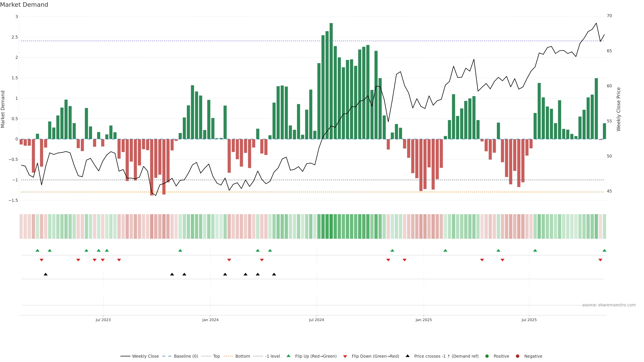Click the red Flip Down triangle legend icon
Viewport: 644px width, 362px height.
tap(345, 356)
